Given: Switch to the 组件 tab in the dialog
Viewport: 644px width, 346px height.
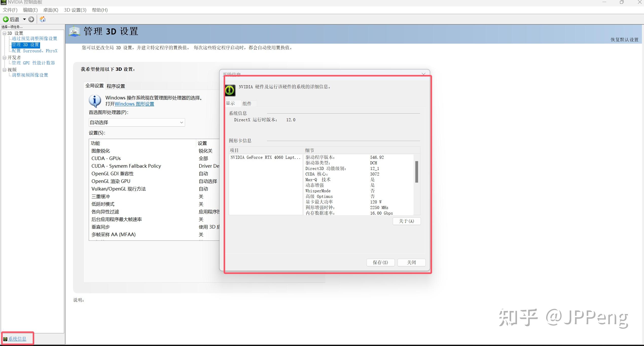Looking at the screenshot, I should [247, 103].
